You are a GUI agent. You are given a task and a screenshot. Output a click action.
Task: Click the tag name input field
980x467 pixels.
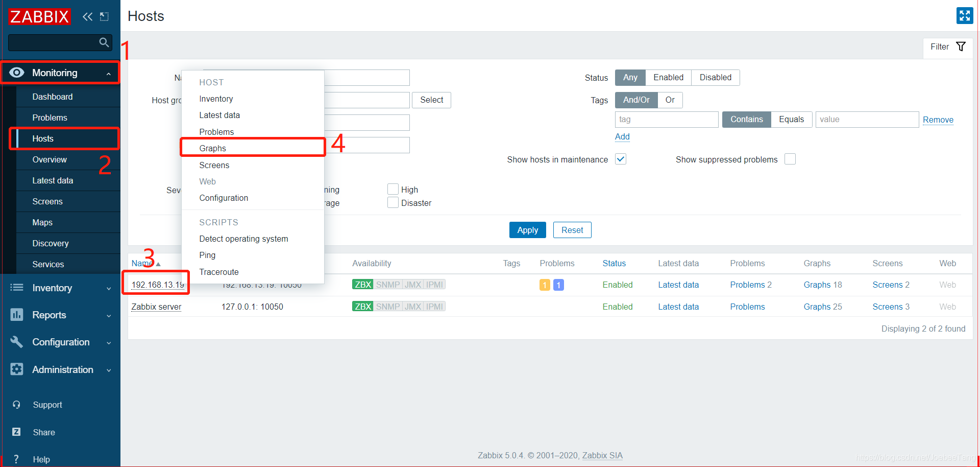point(667,120)
